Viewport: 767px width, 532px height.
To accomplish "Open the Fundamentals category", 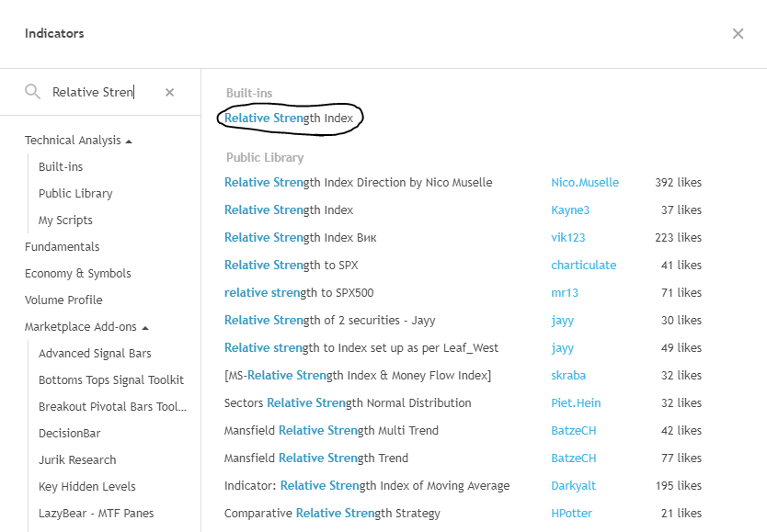I will coord(62,247).
